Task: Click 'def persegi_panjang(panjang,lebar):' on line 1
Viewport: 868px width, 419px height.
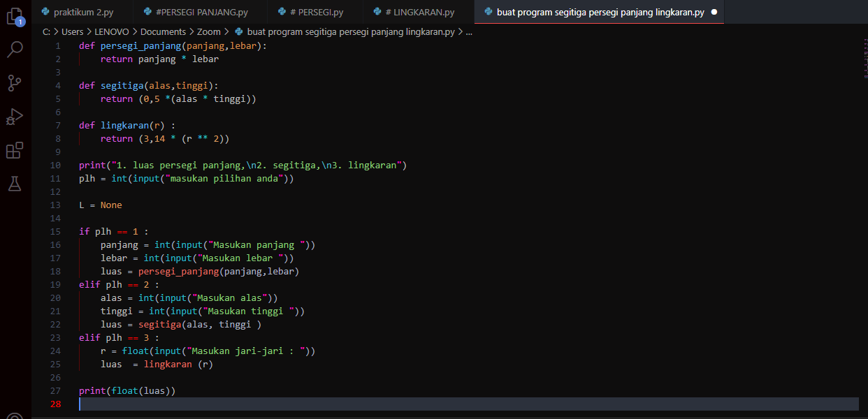Action: 173,45
